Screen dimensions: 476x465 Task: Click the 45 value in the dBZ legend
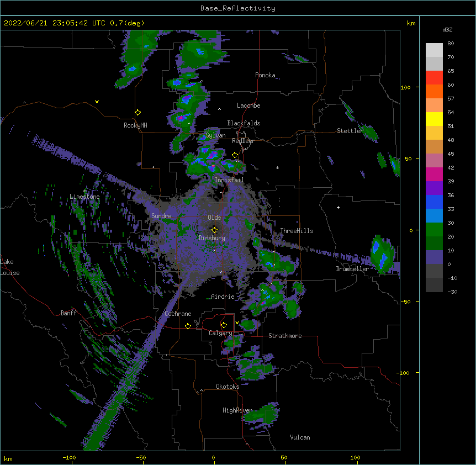coord(451,154)
